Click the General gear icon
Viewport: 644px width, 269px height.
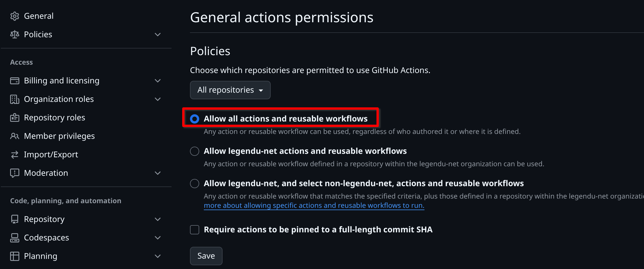click(15, 16)
